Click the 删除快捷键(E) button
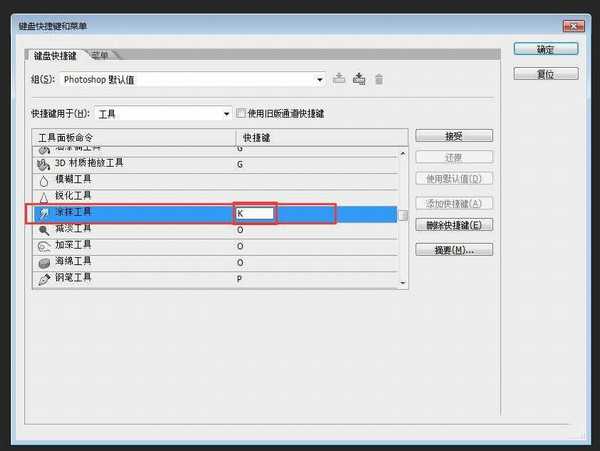The height and width of the screenshot is (451, 600). (x=454, y=225)
